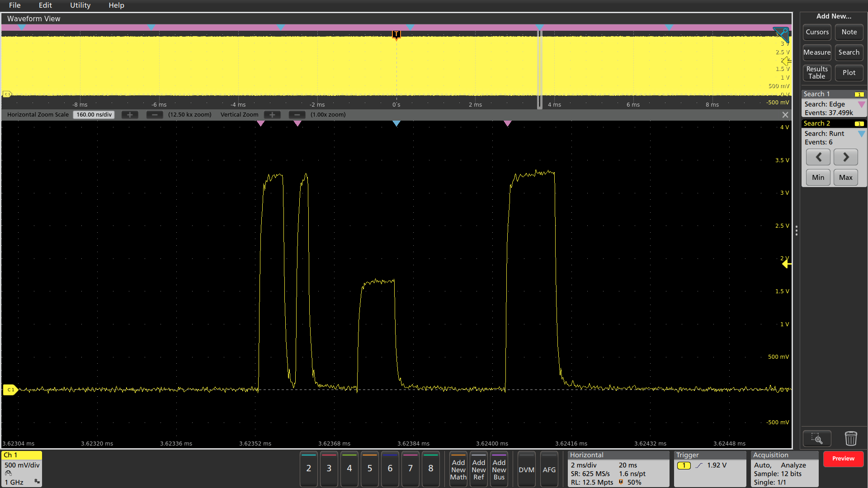Click the Cursors button
Screen dimensions: 868x488
coord(817,32)
